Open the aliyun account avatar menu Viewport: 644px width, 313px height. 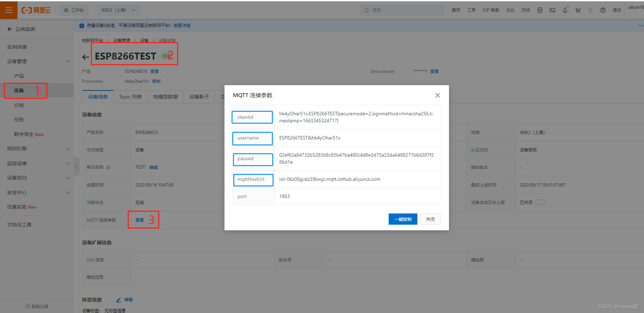point(636,7)
